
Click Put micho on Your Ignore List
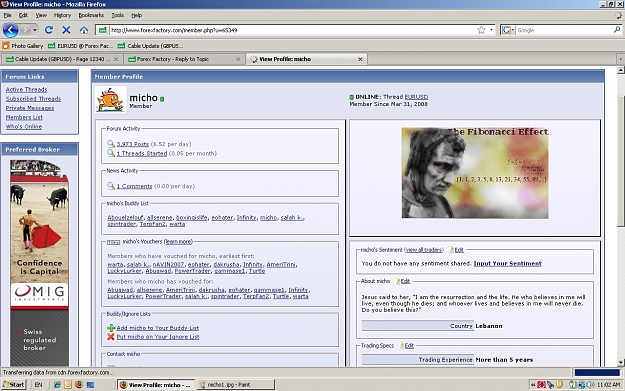tap(157, 336)
